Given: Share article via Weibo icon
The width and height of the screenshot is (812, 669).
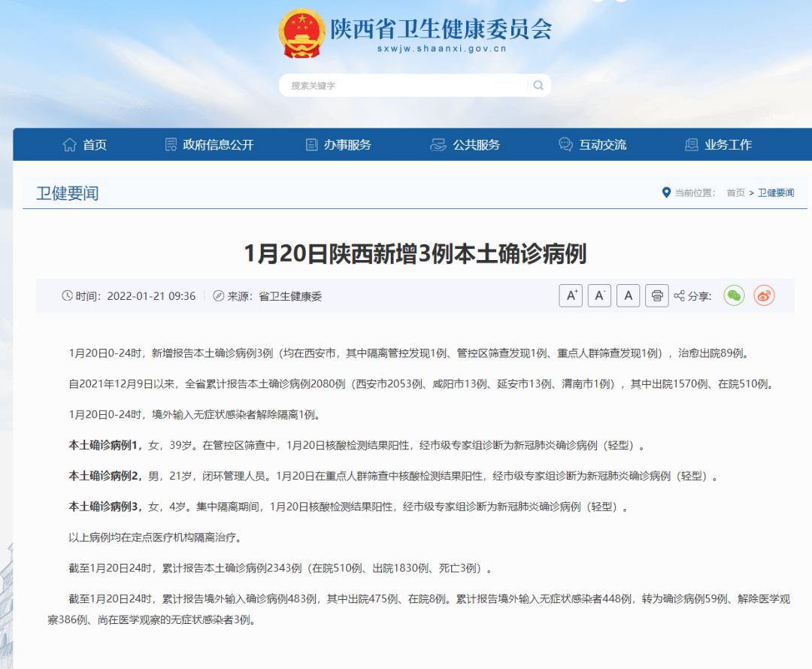Looking at the screenshot, I should (764, 295).
